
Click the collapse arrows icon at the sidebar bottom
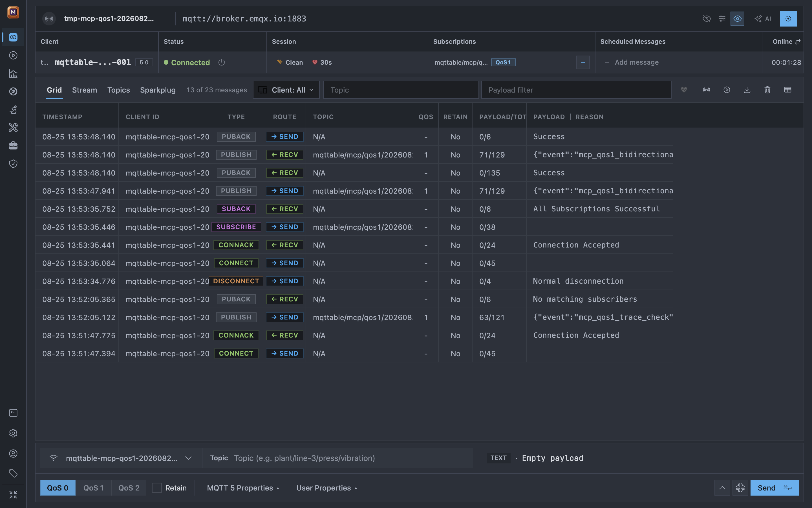coord(13,494)
